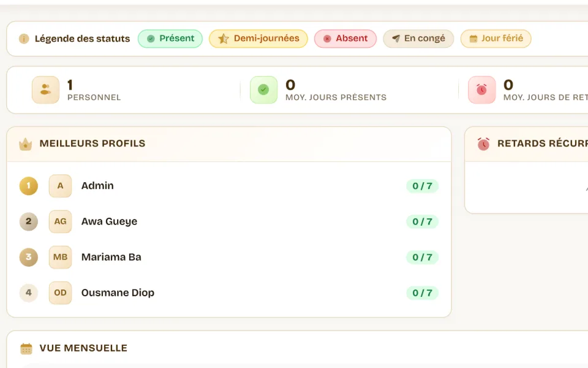Screen dimensions: 588x368
Task: Click the En congé plane badge
Action: [x=418, y=39]
